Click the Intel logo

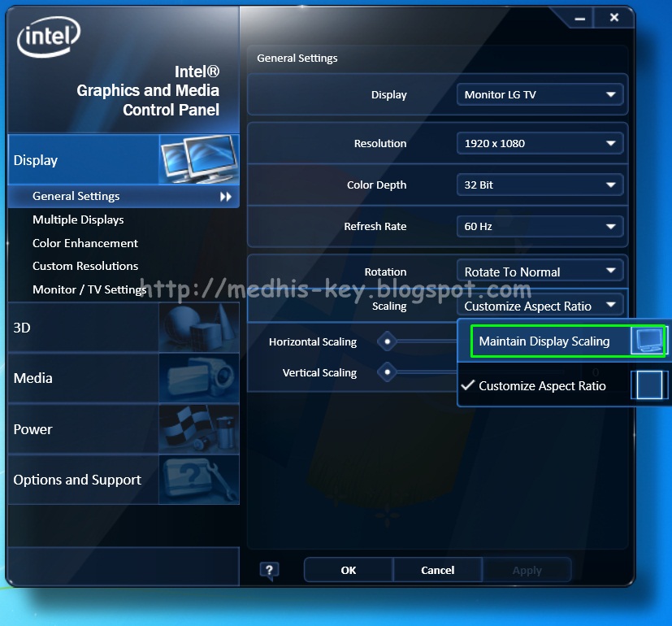[49, 37]
